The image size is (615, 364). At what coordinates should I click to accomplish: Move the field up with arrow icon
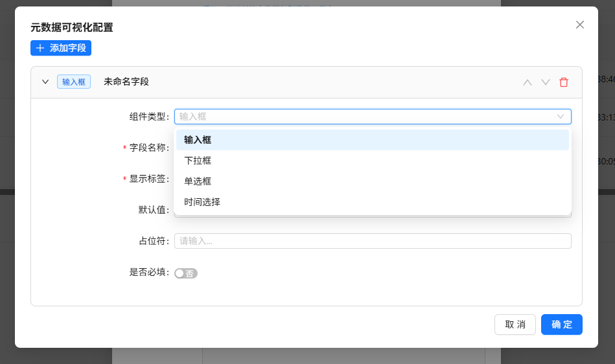coord(528,82)
